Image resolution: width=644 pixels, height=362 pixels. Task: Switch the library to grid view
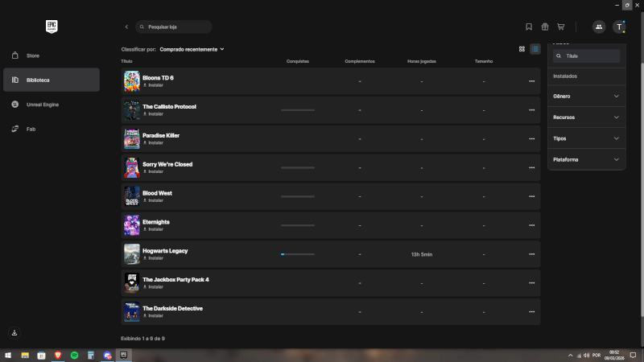point(522,49)
